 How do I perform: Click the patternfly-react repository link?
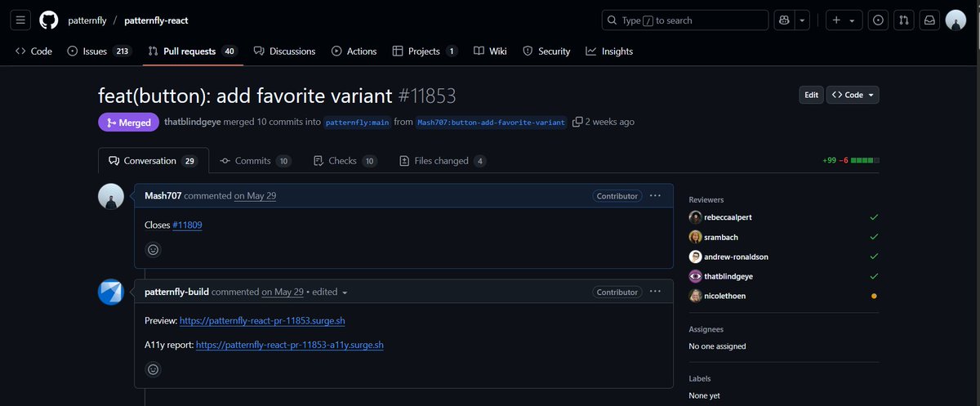pos(156,20)
